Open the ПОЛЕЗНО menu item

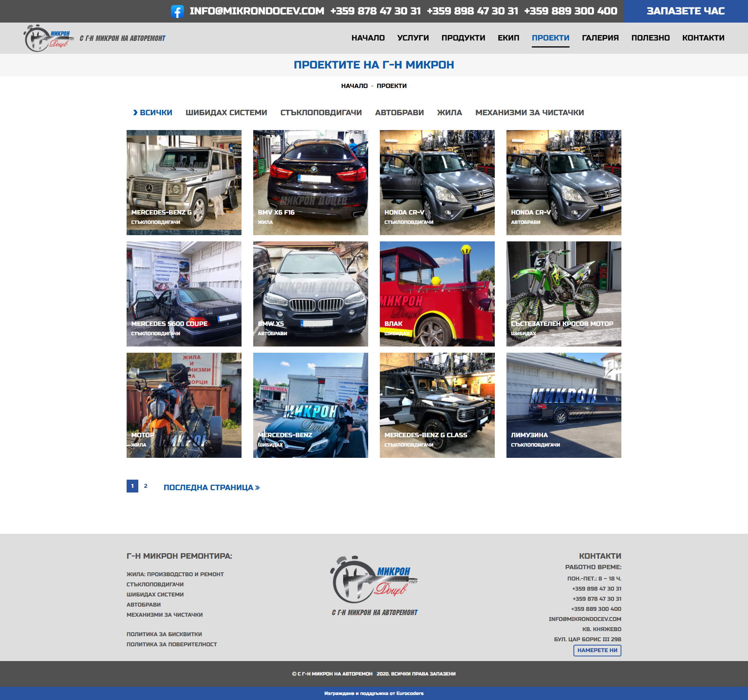651,38
